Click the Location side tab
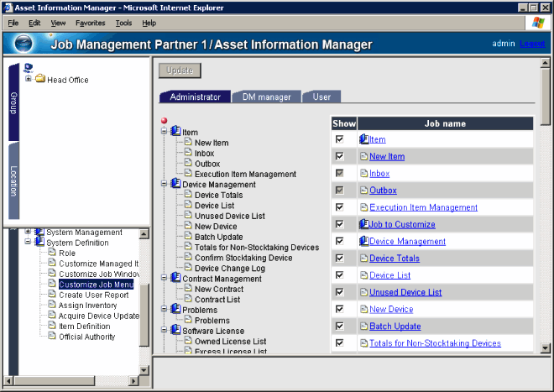Image resolution: width=554 pixels, height=392 pixels. 13,180
